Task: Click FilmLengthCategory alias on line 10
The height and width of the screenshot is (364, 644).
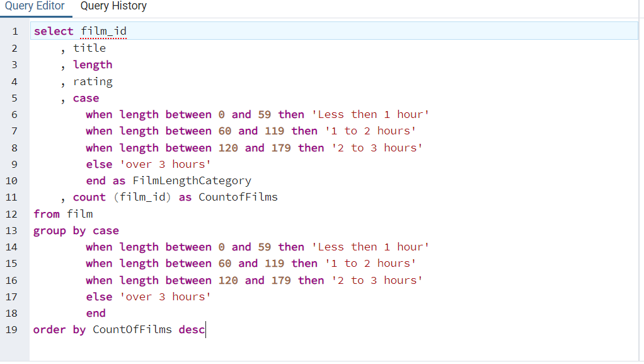Action: [x=192, y=181]
